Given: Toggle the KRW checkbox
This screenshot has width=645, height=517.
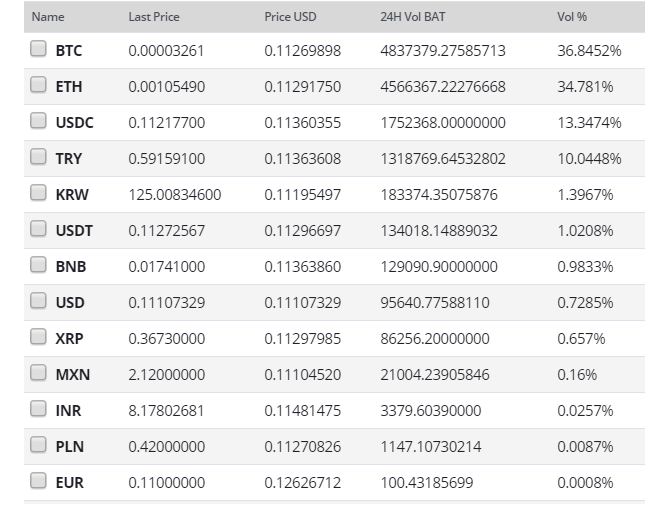Looking at the screenshot, I should pyautogui.click(x=38, y=192).
